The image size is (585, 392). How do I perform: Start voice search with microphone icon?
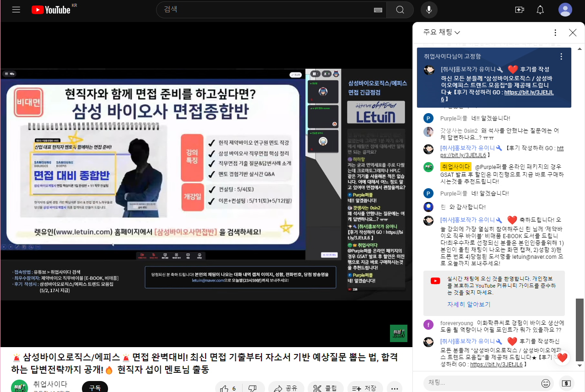point(429,10)
